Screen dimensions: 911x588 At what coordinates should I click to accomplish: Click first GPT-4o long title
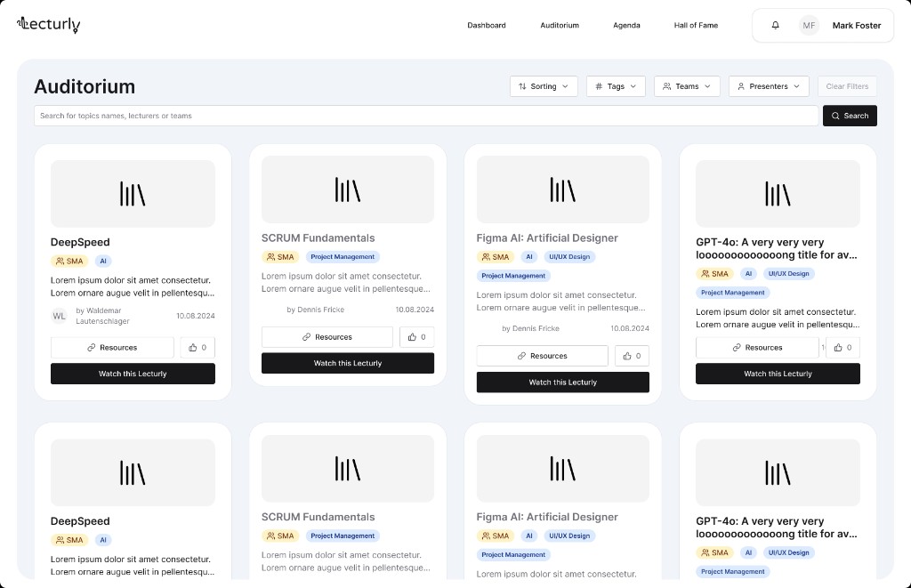click(x=776, y=249)
